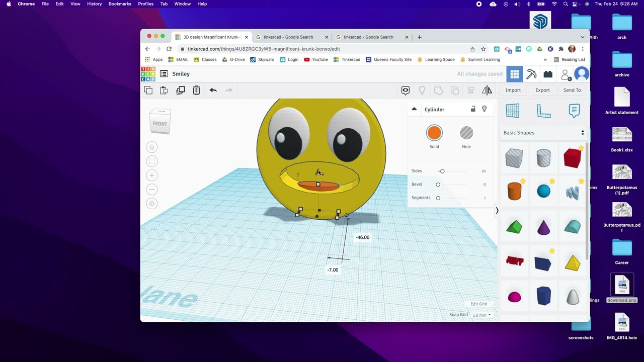The image size is (644, 362).
Task: Switch to first tinkercad Google Search tab
Action: coord(292,37)
